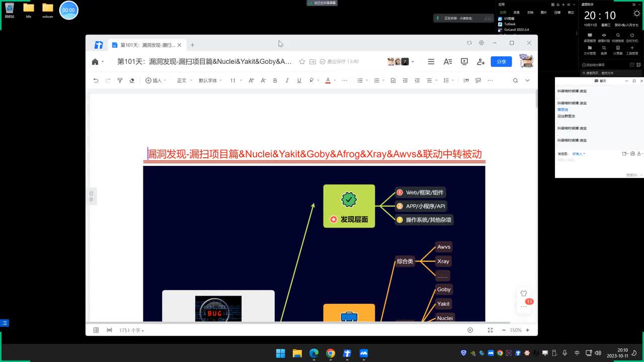Viewport: 644px width, 362px height.
Task: Click the user profile avatar
Action: point(526,61)
